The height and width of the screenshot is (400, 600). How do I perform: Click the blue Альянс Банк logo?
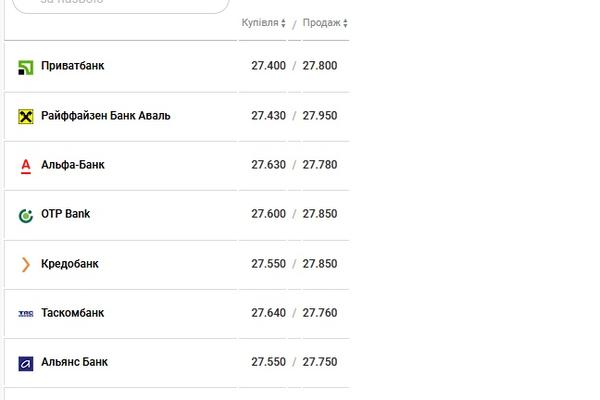click(26, 364)
